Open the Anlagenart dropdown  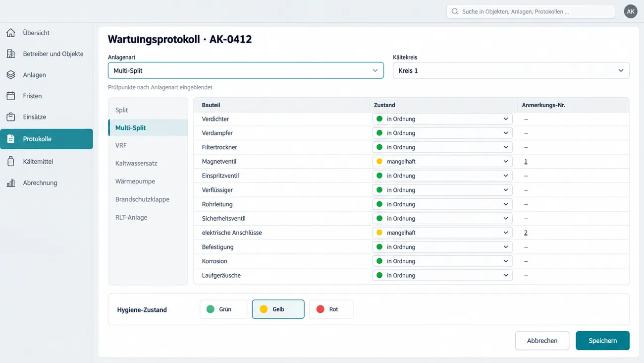[x=246, y=70]
